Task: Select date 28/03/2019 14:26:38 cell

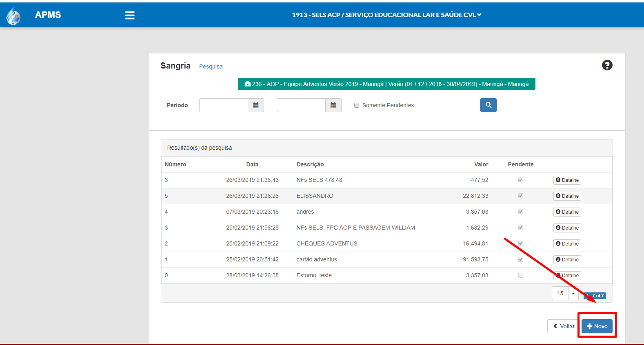Action: [252, 275]
